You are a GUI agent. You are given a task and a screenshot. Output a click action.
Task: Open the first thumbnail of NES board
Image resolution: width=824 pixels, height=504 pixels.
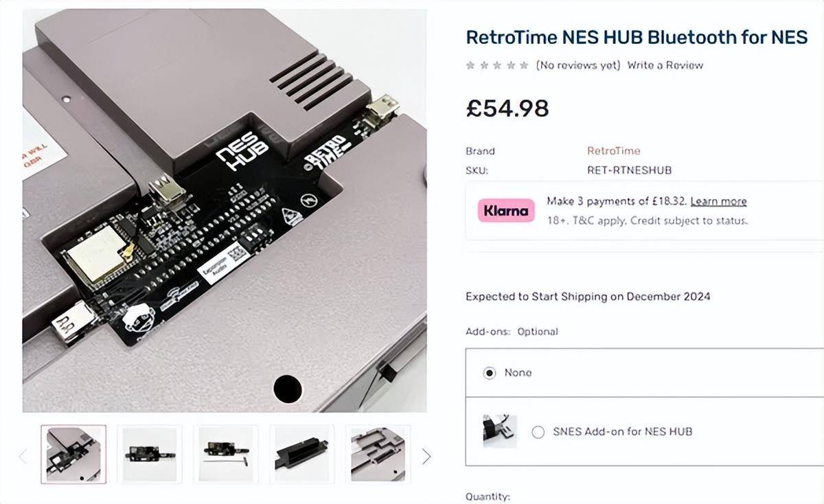coord(73,454)
